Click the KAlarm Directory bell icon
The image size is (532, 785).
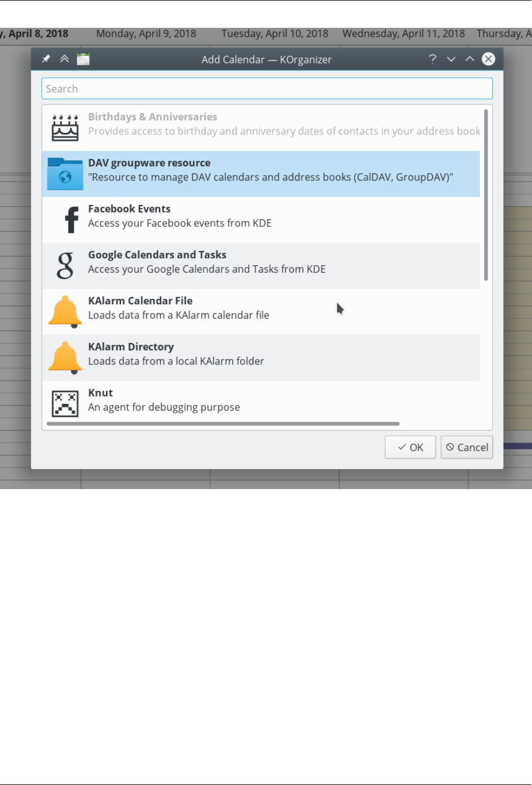[x=65, y=357]
